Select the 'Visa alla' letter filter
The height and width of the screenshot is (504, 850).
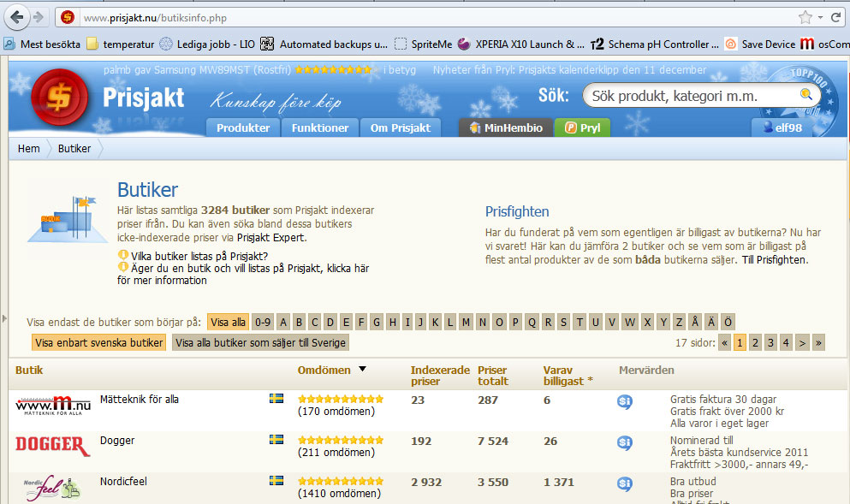click(x=228, y=322)
